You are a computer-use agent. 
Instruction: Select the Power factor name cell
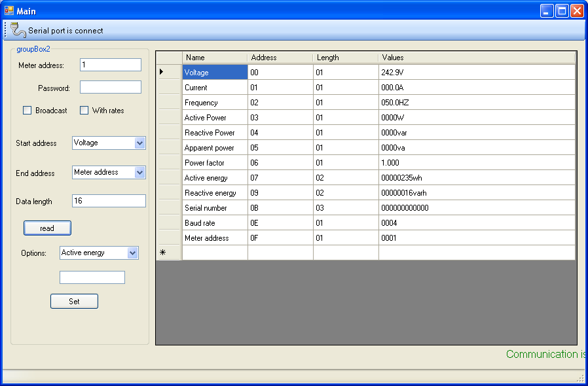tap(215, 162)
